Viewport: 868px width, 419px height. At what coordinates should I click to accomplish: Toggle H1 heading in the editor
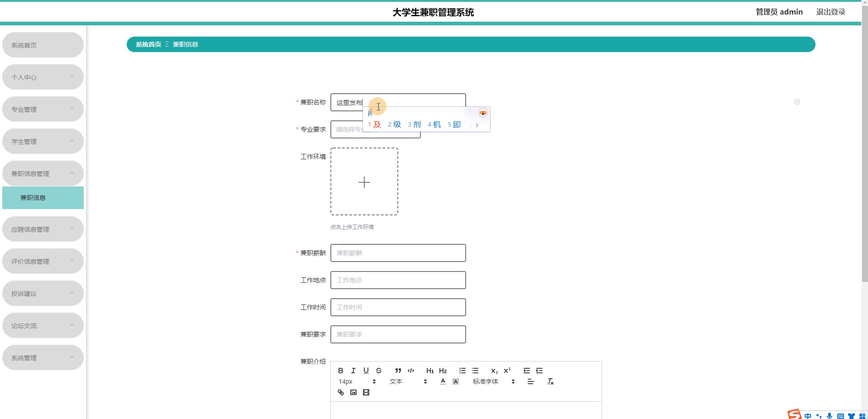click(430, 371)
